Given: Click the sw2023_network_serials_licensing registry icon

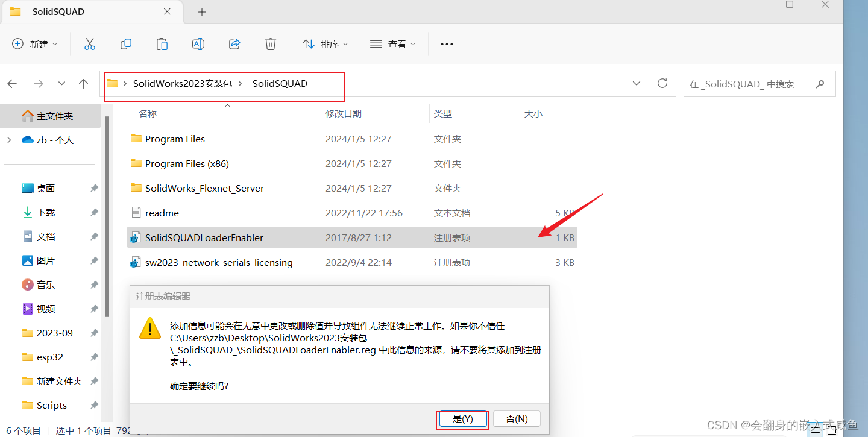Looking at the screenshot, I should 136,262.
